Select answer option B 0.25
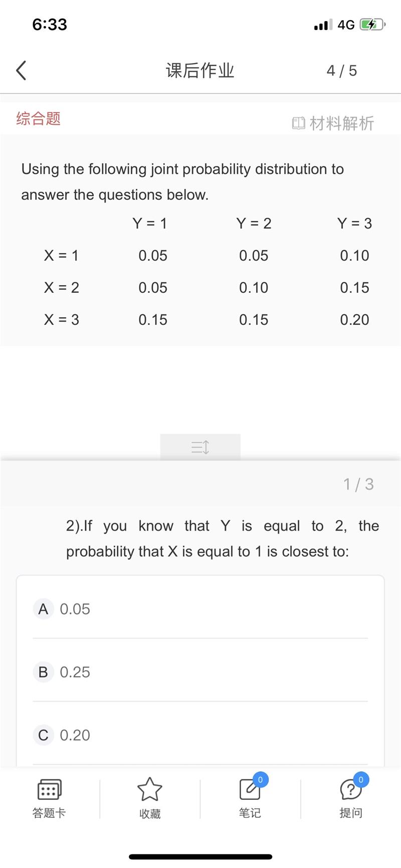The image size is (401, 868). coord(200,672)
